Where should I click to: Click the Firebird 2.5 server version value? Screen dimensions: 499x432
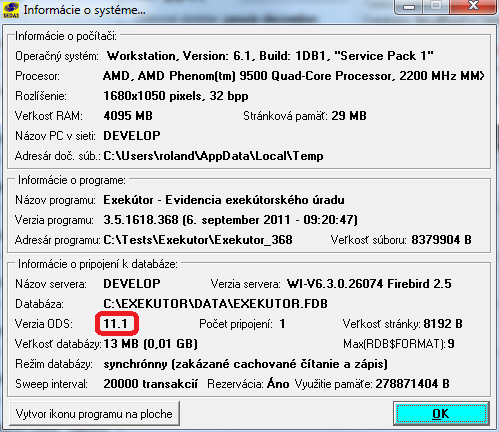pyautogui.click(x=369, y=284)
